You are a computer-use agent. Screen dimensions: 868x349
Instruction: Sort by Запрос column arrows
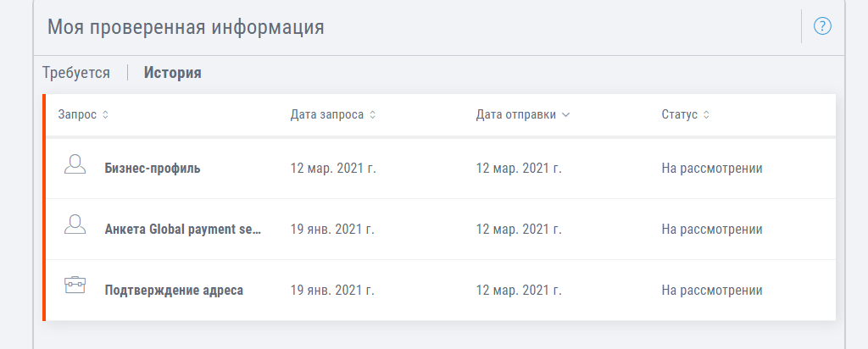106,115
